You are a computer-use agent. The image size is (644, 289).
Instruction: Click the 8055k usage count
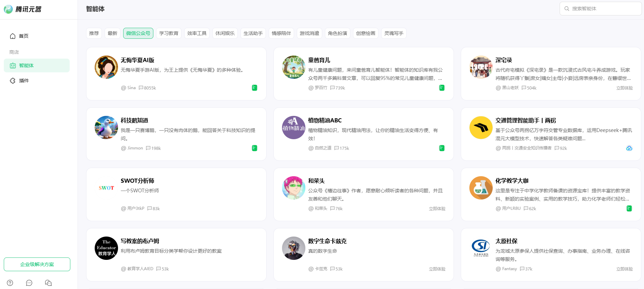pos(148,88)
